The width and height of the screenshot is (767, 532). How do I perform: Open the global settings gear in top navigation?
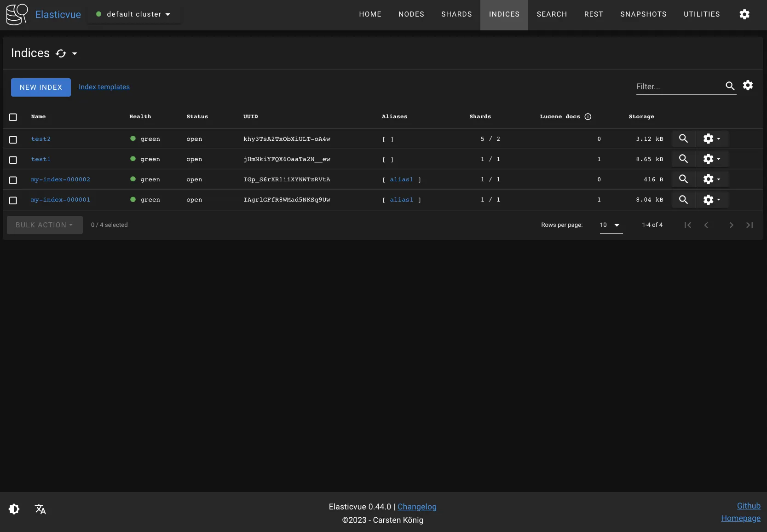(744, 14)
